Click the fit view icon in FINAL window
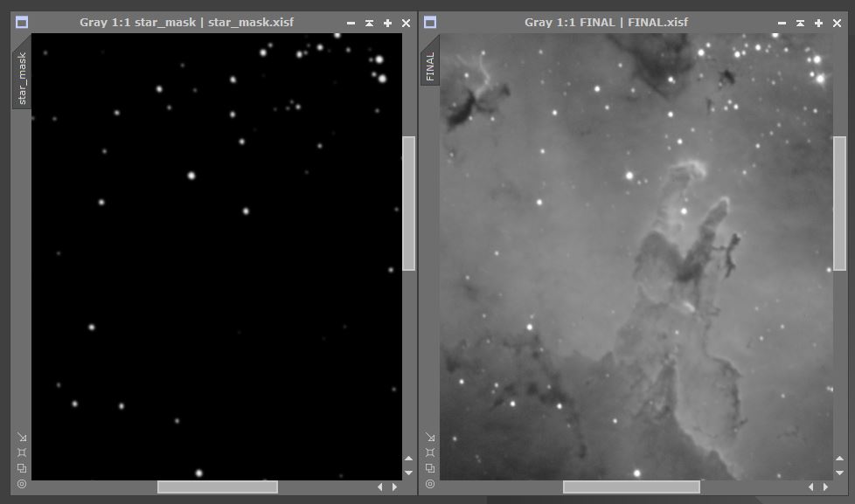The height and width of the screenshot is (504, 855). (430, 452)
